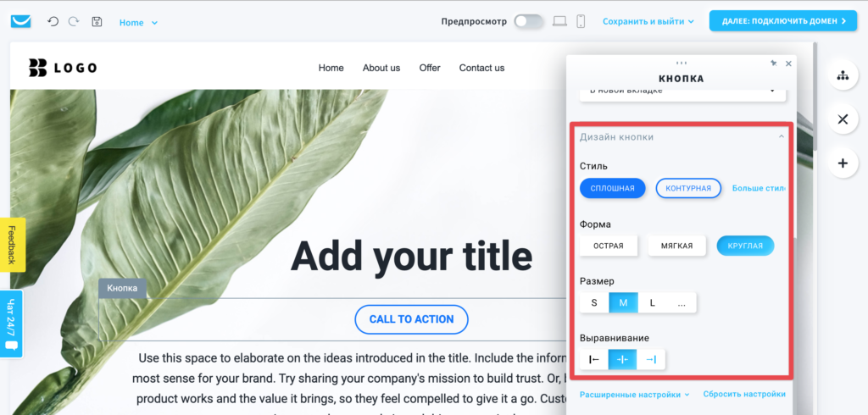Open the site structure icon on the right sidebar

point(843,76)
